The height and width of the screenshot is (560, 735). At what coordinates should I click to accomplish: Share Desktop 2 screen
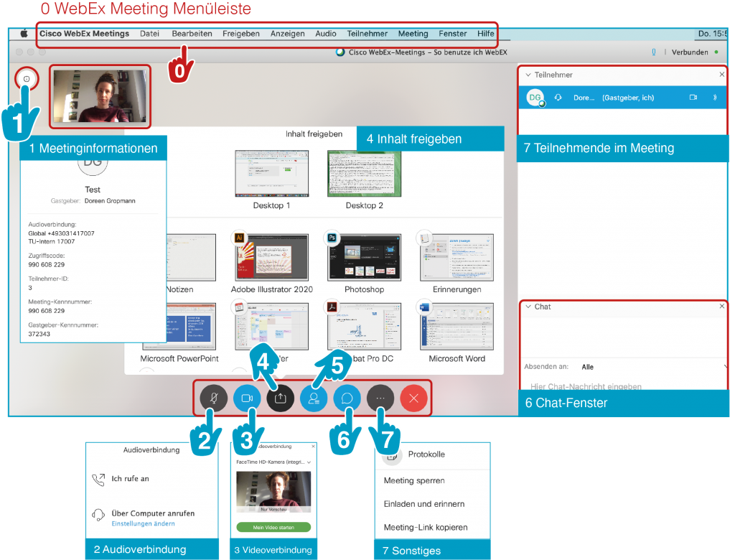[x=364, y=174]
